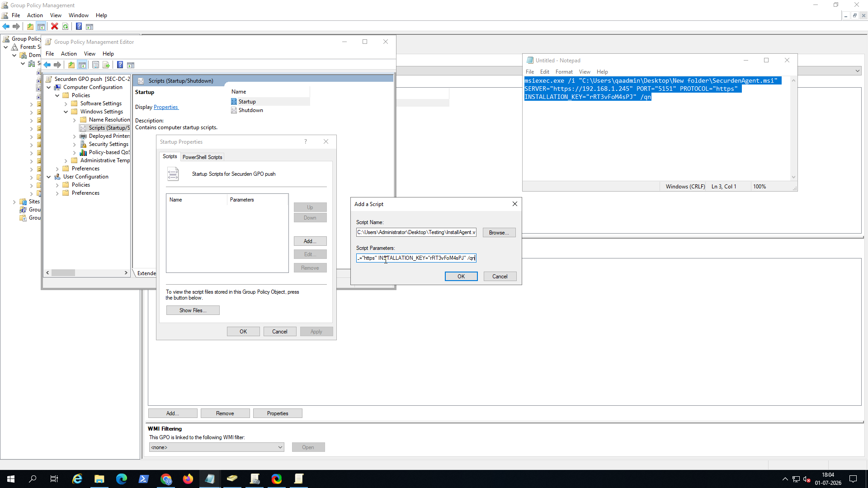868x488 pixels.
Task: Expand Administrative Templates node
Action: pos(66,161)
